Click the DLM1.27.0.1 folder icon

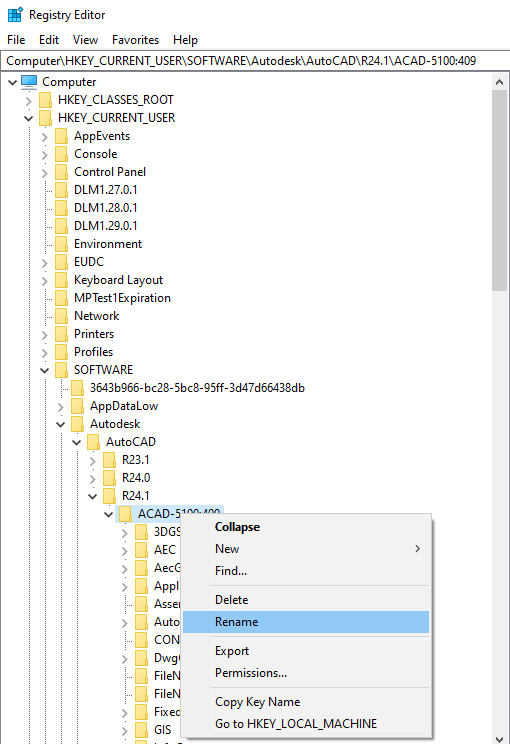[61, 190]
